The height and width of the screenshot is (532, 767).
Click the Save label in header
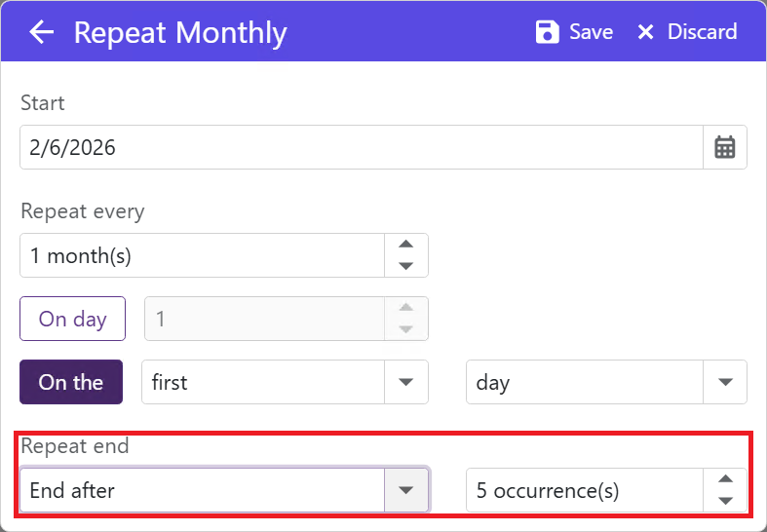[x=592, y=32]
